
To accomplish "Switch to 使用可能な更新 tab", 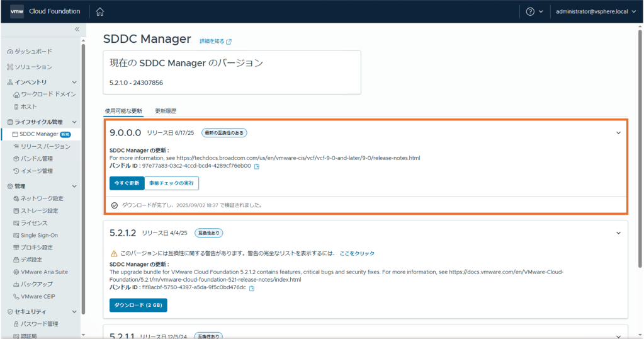I will [x=123, y=111].
